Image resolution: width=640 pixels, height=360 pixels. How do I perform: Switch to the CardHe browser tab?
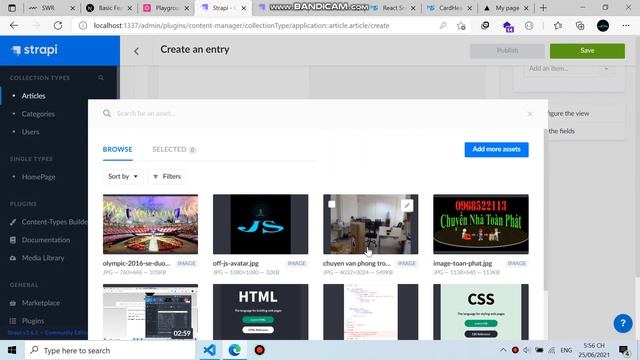click(x=449, y=8)
